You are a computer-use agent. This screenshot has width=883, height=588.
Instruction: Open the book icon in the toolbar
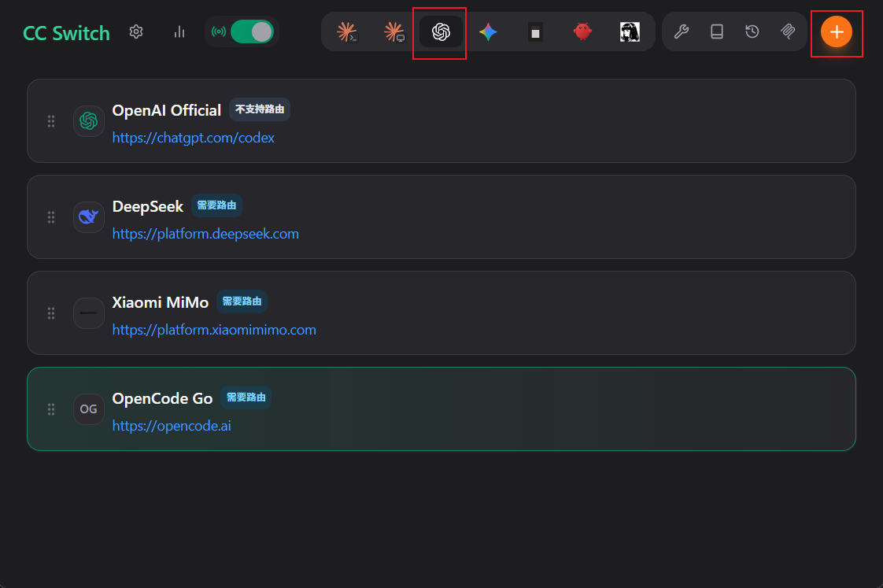[x=717, y=32]
